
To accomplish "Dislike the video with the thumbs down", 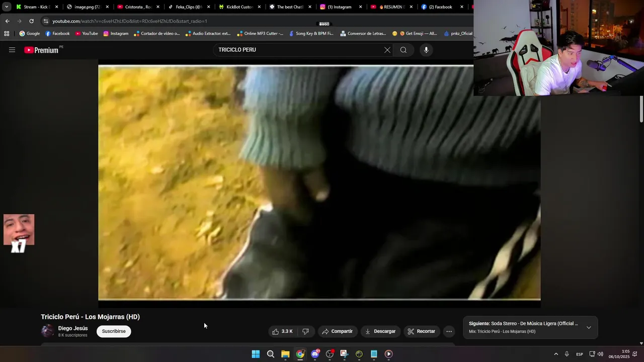I will pos(305,331).
